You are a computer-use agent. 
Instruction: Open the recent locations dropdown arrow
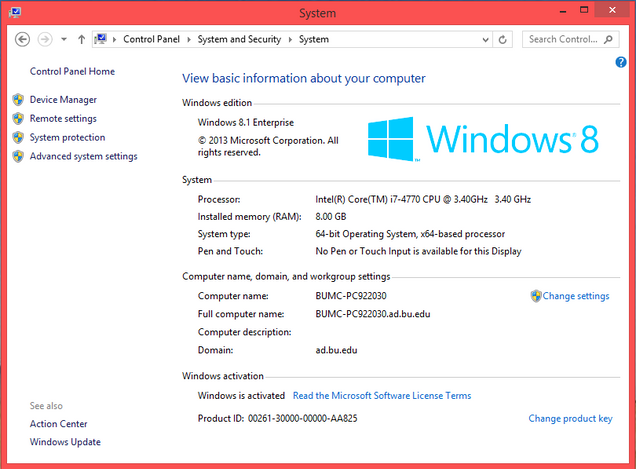[x=64, y=39]
